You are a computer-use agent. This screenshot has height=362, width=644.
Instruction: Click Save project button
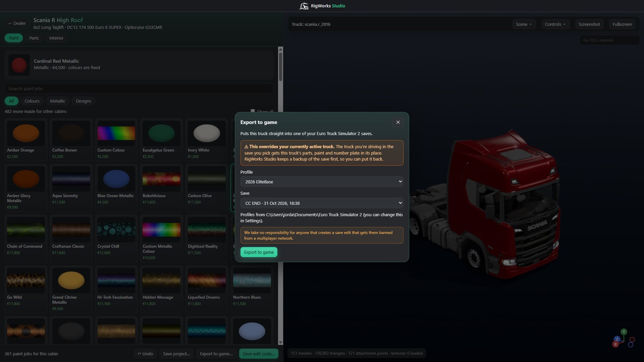tap(176, 354)
